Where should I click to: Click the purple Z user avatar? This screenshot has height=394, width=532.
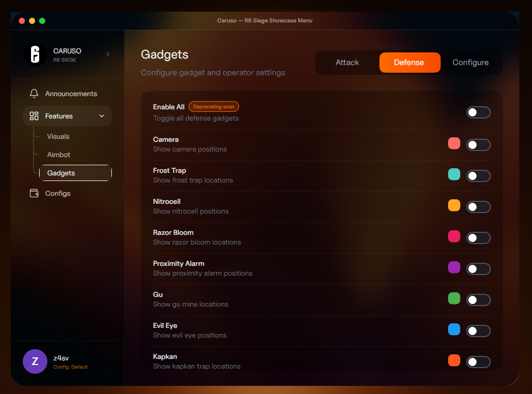pyautogui.click(x=35, y=361)
